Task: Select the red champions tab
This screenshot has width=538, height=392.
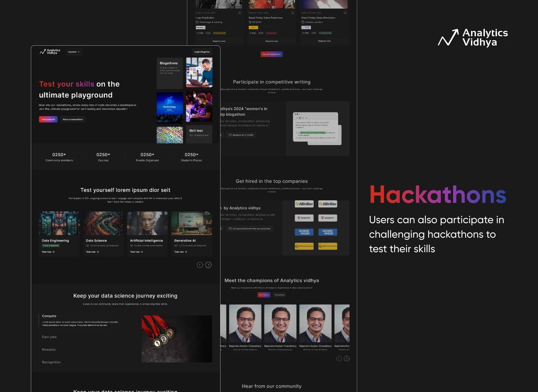Action: (264, 295)
